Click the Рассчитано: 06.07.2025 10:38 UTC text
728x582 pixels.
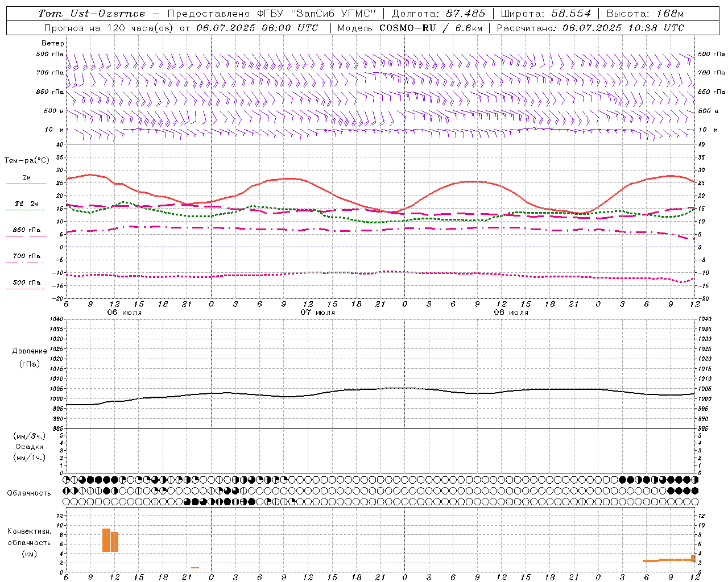[x=590, y=28]
